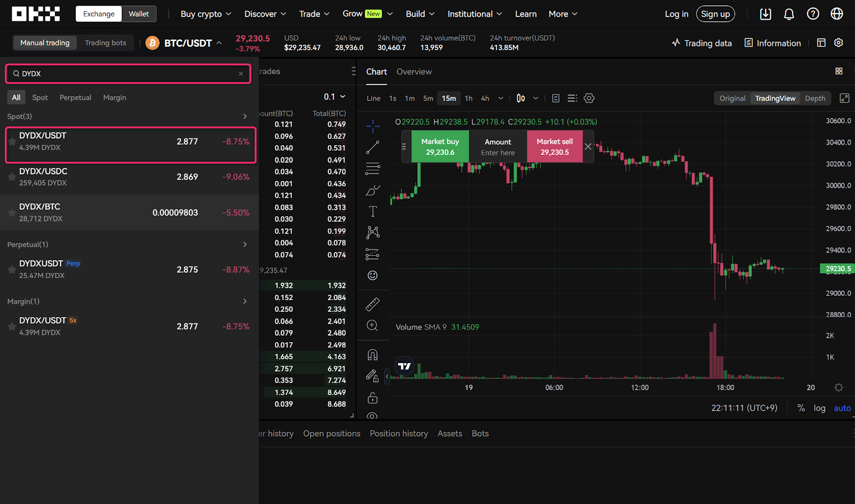Image resolution: width=855 pixels, height=504 pixels.
Task: Open the layout customization icon
Action: click(x=821, y=43)
